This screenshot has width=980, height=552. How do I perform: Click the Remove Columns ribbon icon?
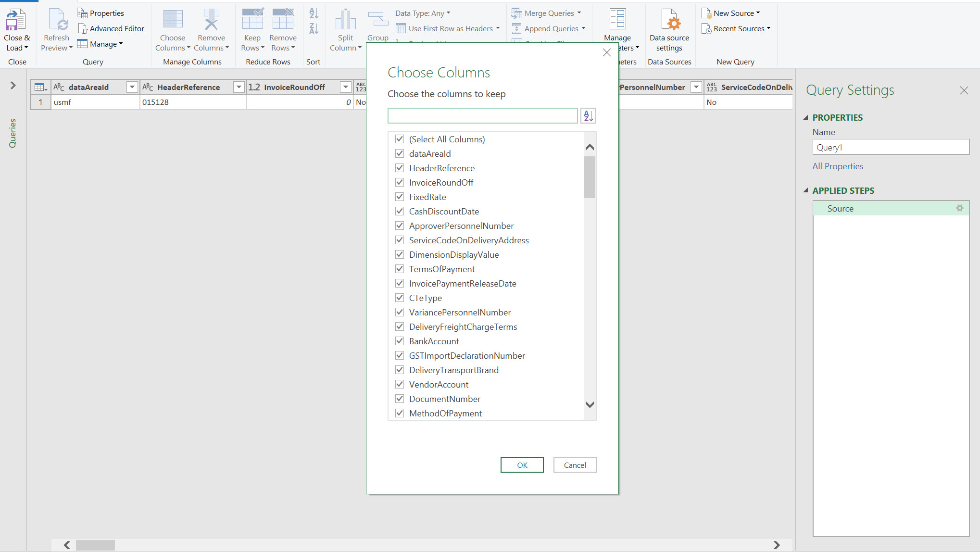pos(211,20)
